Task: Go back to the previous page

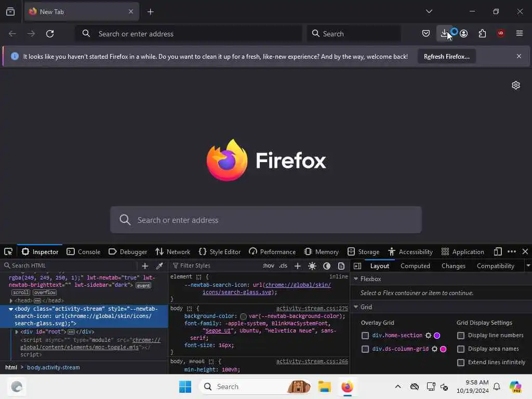Action: tap(12, 34)
